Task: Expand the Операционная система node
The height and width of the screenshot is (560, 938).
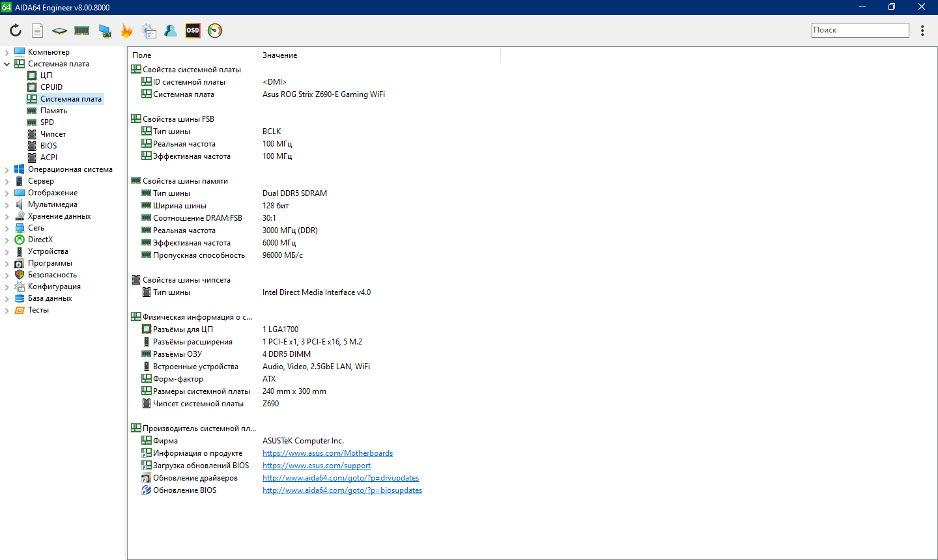Action: pyautogui.click(x=7, y=169)
